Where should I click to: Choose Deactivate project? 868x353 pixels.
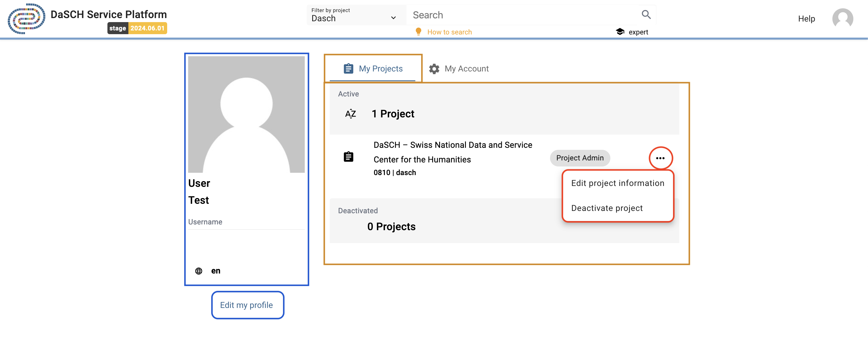pyautogui.click(x=617, y=208)
